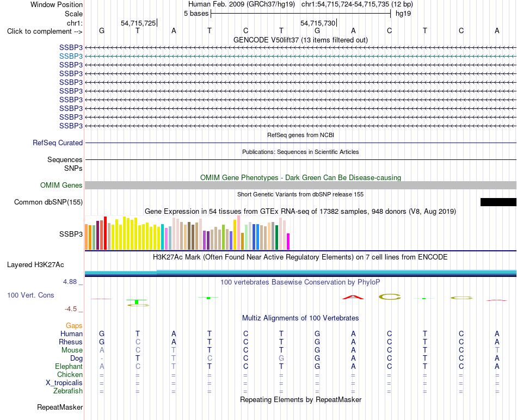Open the GENCODE V50lift37 track title
Screen dimensions: 517x420
(x=300, y=40)
